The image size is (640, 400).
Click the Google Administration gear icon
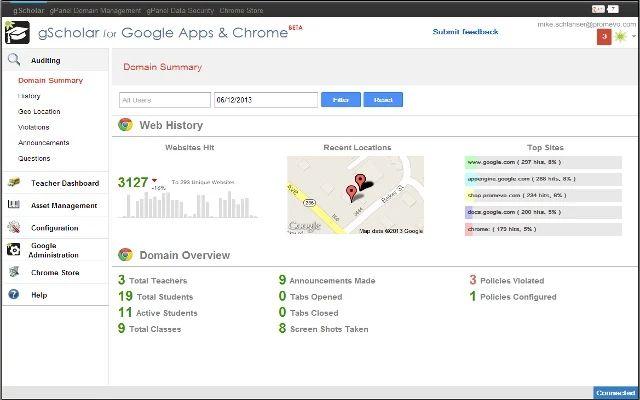click(x=13, y=249)
